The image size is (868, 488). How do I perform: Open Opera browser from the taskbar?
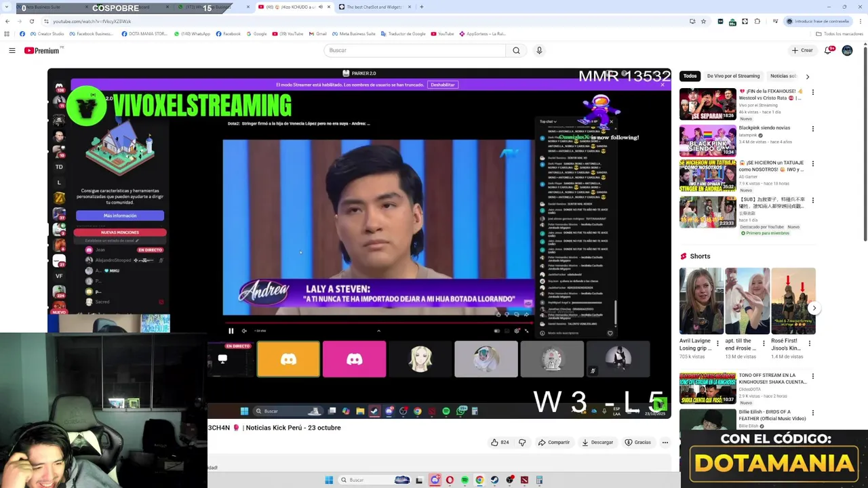450,480
